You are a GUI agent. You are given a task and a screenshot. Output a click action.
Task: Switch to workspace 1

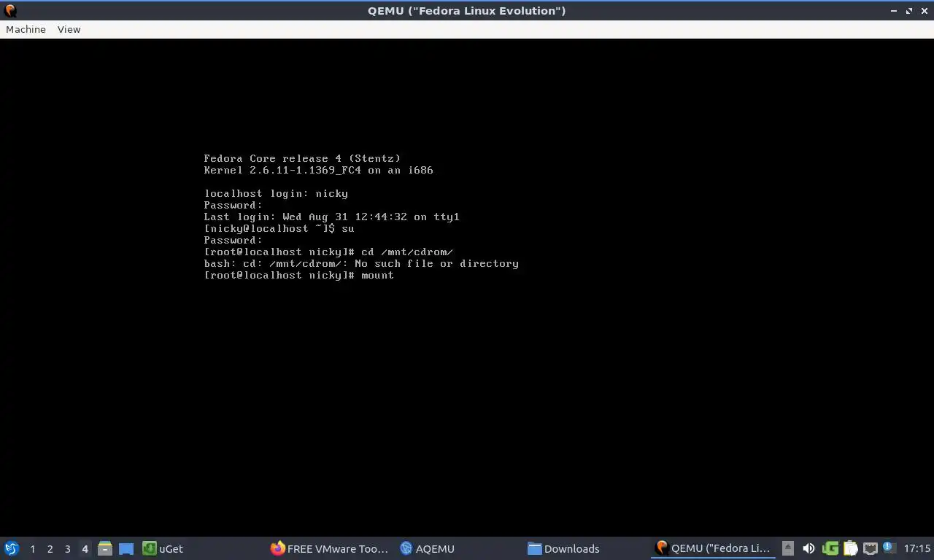click(x=32, y=548)
